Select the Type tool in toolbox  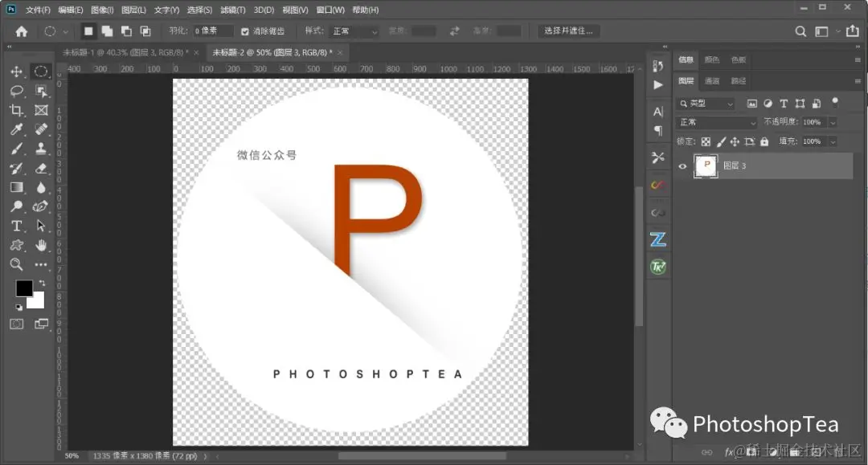coord(17,226)
